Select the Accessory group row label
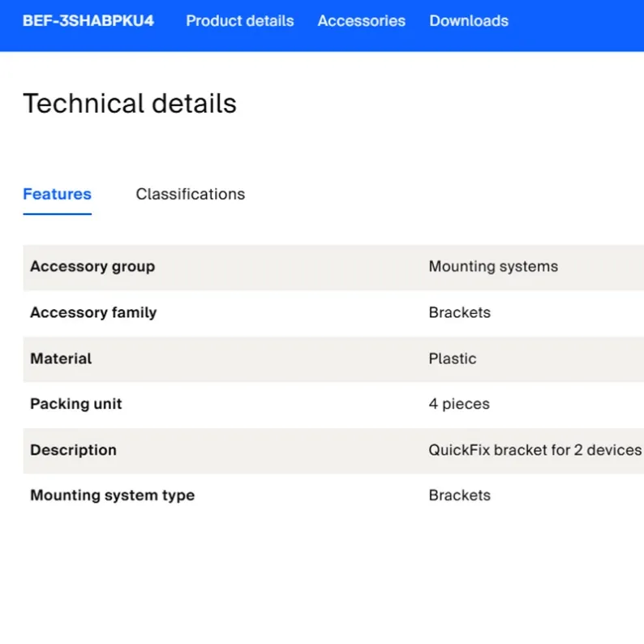 coord(92,267)
